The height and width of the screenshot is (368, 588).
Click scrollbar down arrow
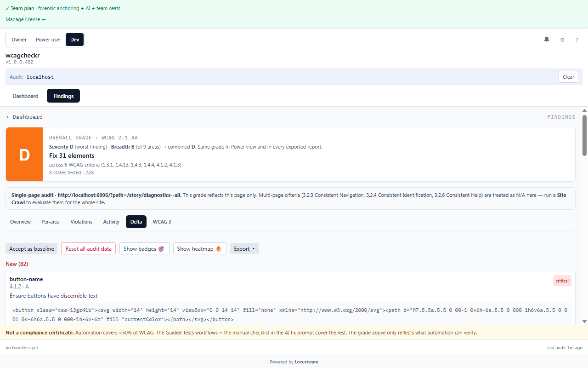pyautogui.click(x=585, y=321)
